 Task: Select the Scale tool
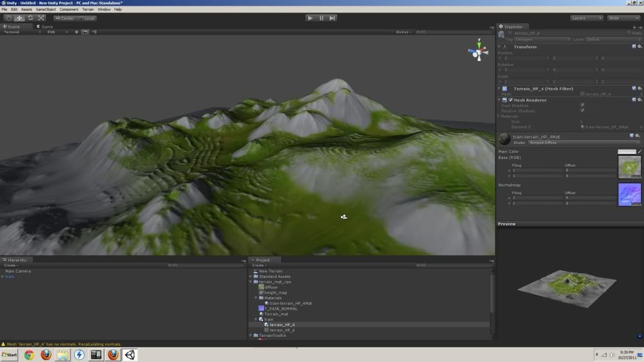41,18
